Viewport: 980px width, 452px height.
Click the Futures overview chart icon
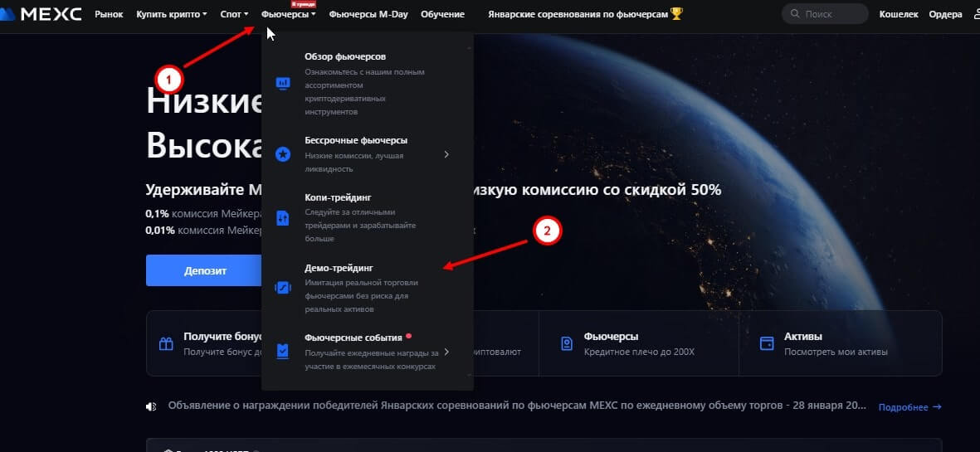282,83
